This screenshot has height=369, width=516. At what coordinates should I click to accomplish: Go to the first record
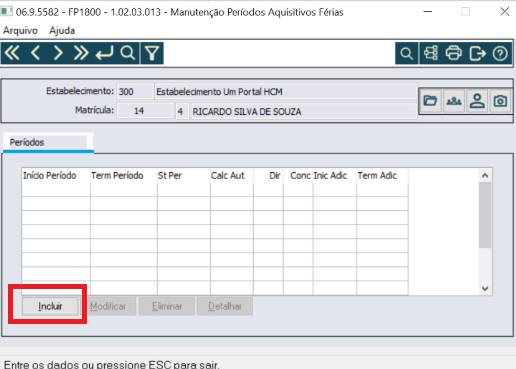click(12, 53)
